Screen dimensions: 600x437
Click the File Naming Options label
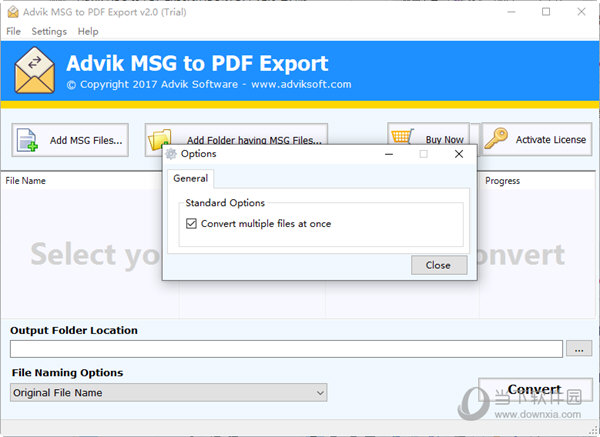tap(67, 373)
